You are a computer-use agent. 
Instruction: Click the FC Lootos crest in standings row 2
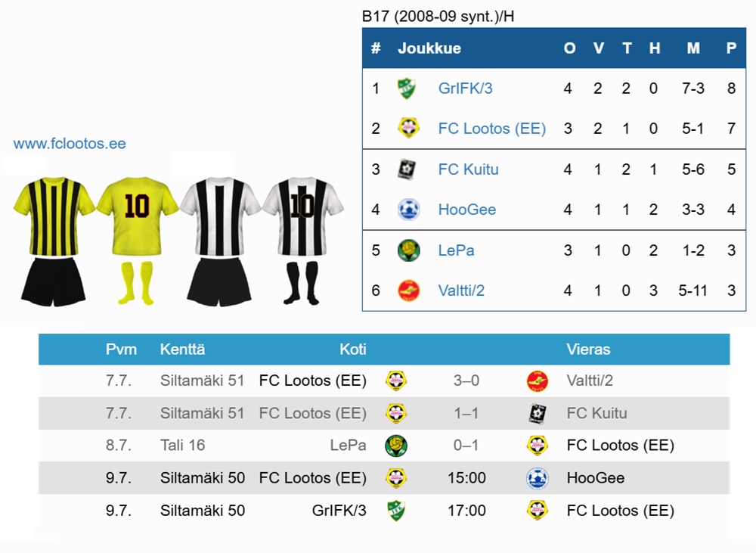408,129
